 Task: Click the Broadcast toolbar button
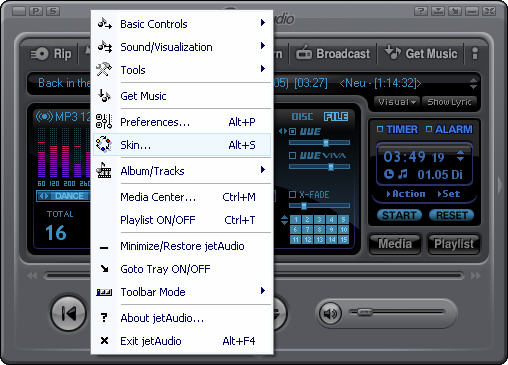coord(333,53)
